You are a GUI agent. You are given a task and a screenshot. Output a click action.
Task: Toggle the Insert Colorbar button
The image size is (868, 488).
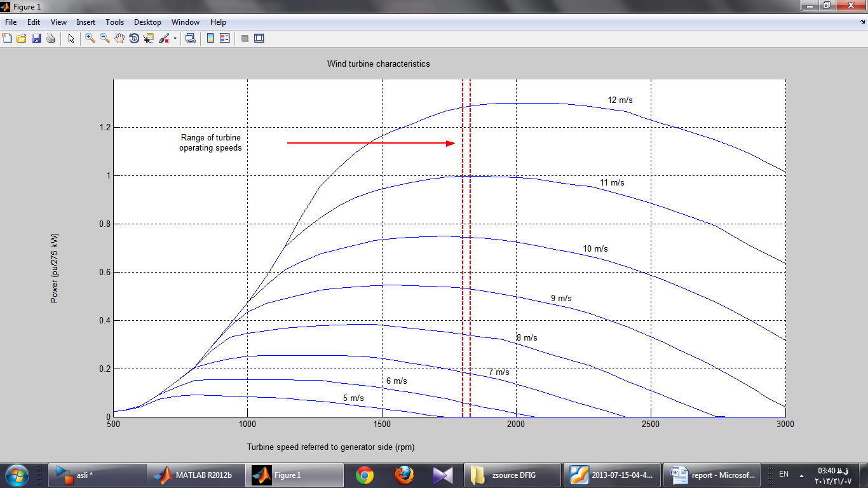[x=210, y=39]
